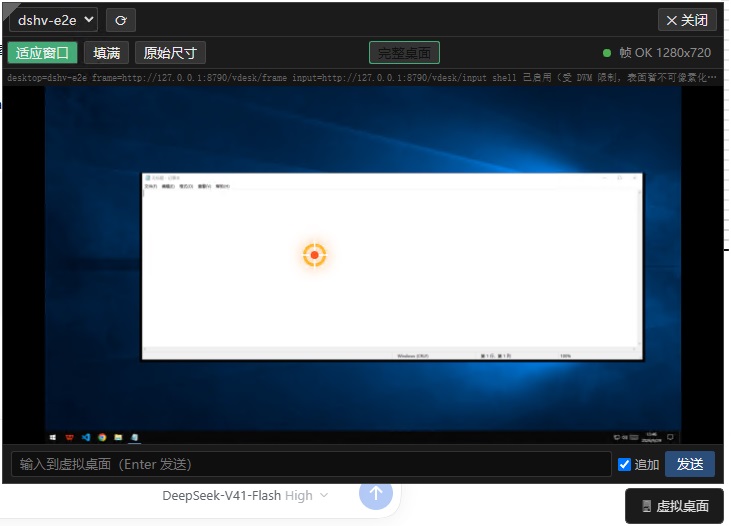Open File Explorer folder icon in remote taskbar
Screen dimensions: 731x526
118,437
